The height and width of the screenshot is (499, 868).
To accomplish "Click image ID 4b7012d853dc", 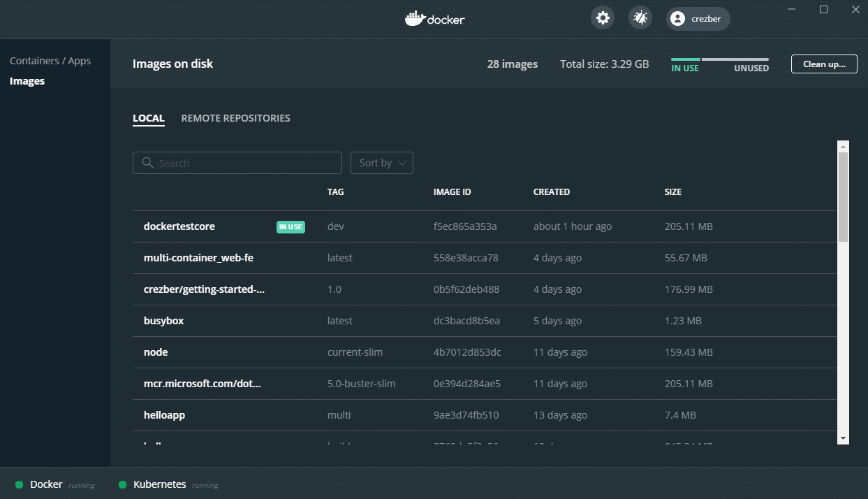I will [467, 352].
